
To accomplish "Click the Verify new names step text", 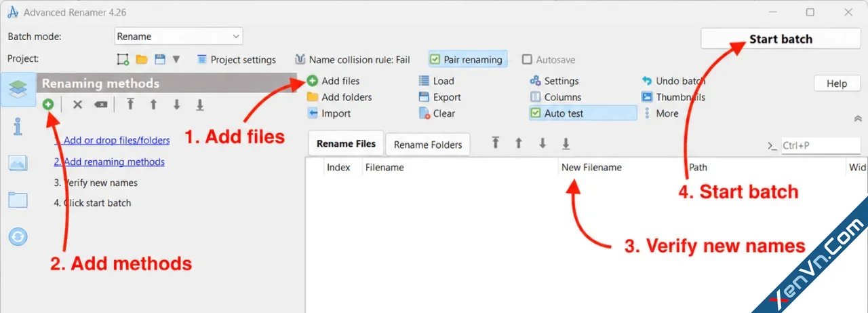I will click(96, 183).
